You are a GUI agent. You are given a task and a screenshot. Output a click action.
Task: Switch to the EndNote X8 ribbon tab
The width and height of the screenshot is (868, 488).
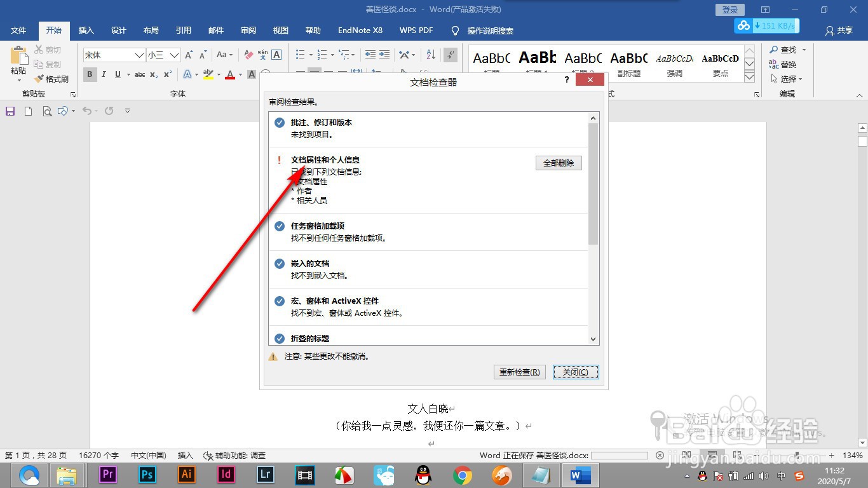pos(360,30)
